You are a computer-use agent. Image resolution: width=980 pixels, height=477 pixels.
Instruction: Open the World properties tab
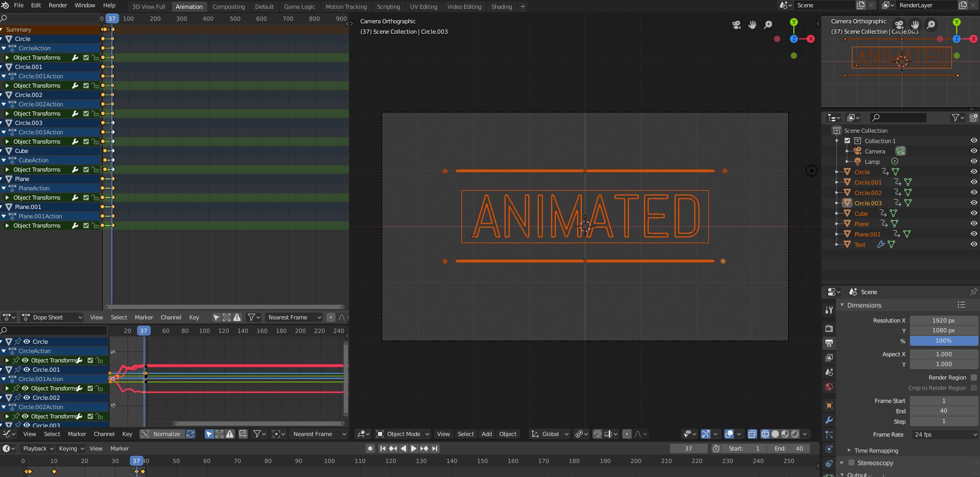pyautogui.click(x=829, y=387)
